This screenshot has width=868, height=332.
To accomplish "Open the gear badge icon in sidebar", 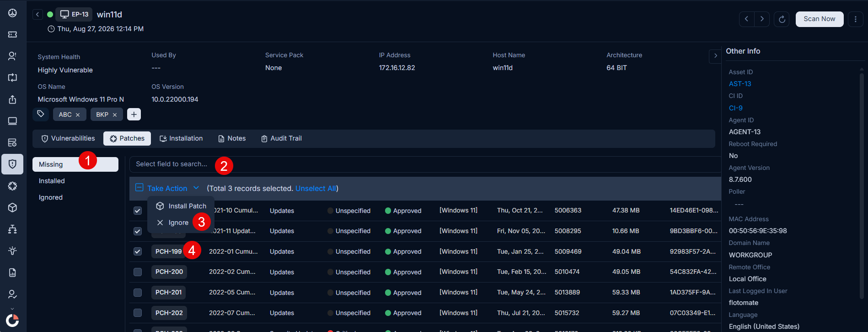I will 12,186.
